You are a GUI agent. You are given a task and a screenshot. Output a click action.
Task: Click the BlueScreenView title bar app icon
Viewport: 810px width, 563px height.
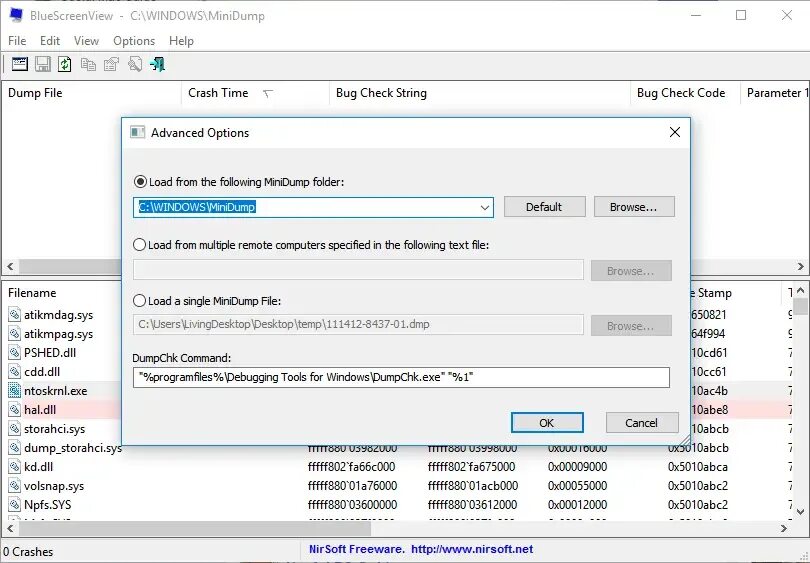(x=16, y=15)
